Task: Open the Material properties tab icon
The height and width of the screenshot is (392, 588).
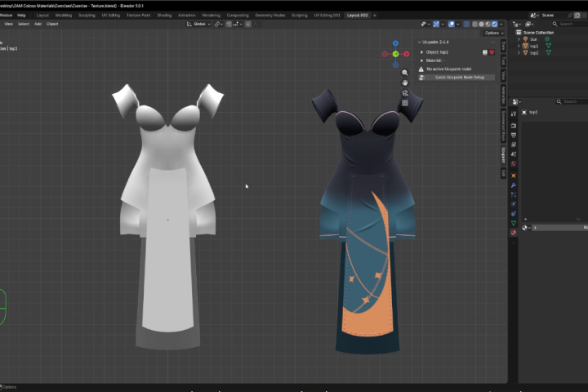Action: (514, 233)
